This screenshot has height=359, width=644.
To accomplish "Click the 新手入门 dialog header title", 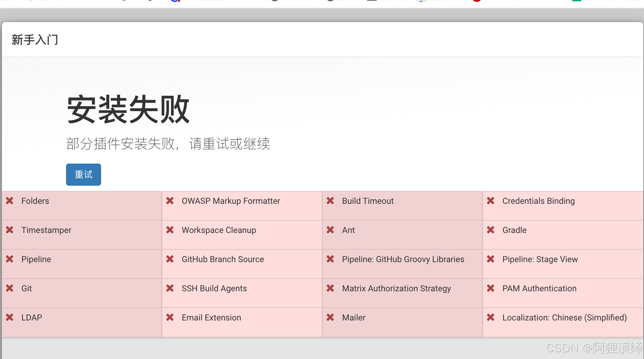I will pyautogui.click(x=35, y=40).
